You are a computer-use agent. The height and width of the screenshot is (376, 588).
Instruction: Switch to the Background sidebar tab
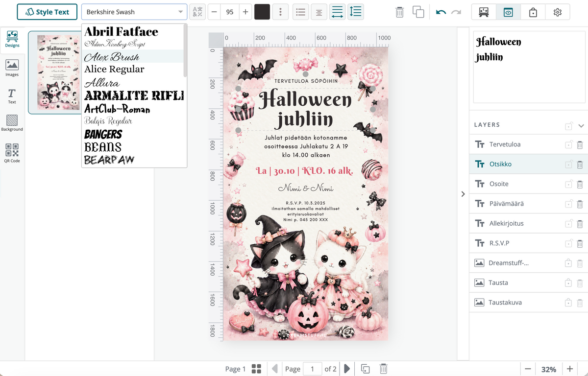click(x=12, y=123)
